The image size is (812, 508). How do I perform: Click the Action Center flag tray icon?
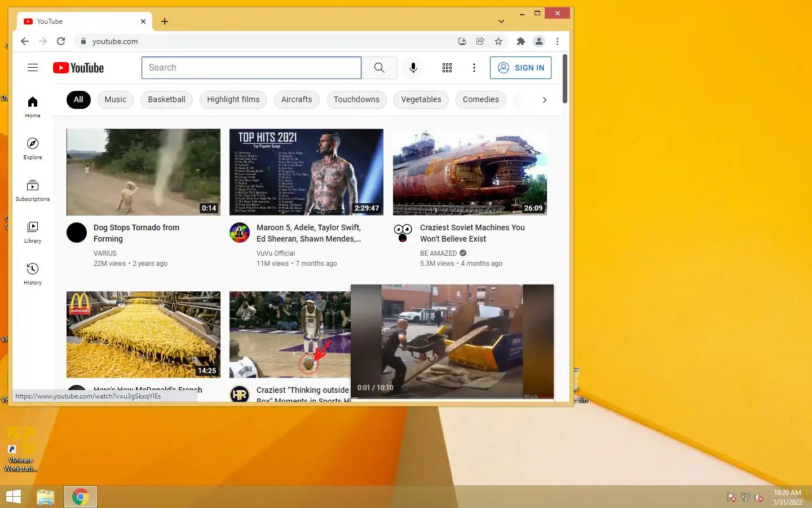coord(732,497)
